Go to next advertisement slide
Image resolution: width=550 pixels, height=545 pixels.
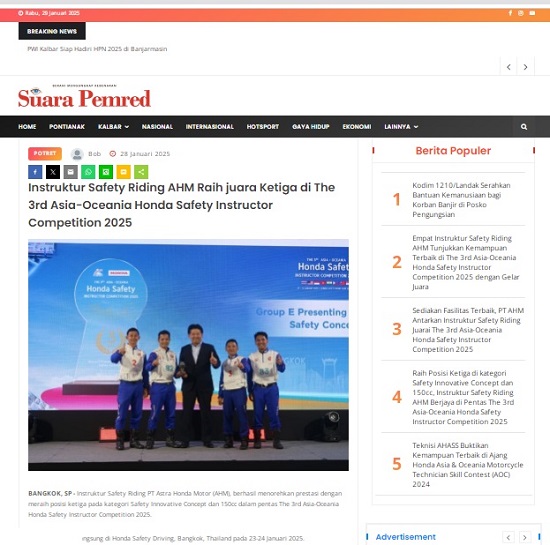tap(525, 537)
